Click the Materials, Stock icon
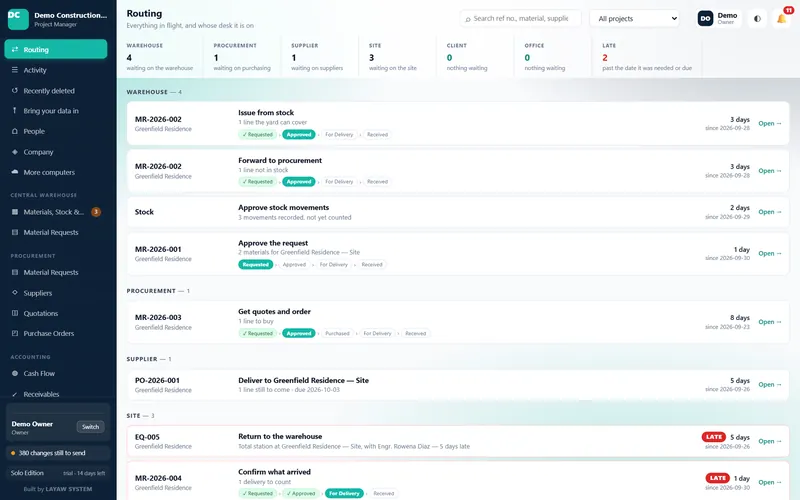The image size is (800, 500). tap(15, 212)
